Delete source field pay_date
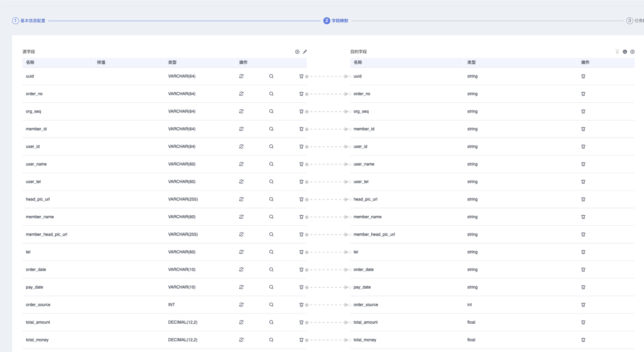The height and width of the screenshot is (352, 644). [x=301, y=287]
